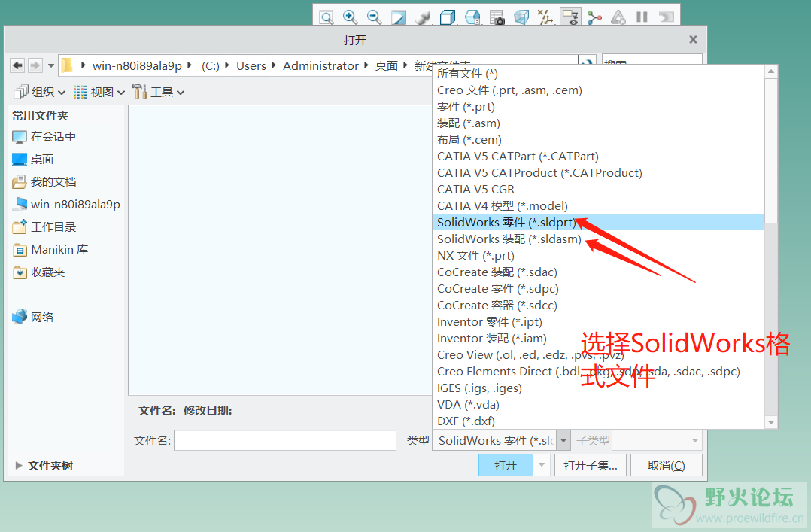The height and width of the screenshot is (532, 811).
Task: Select Manikin 库 in the sidebar
Action: (x=50, y=249)
